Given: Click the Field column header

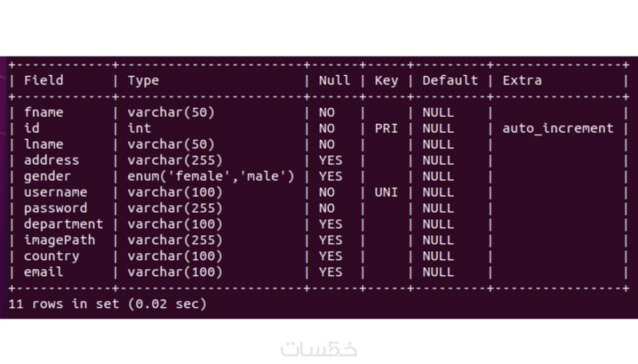Looking at the screenshot, I should pos(44,80).
